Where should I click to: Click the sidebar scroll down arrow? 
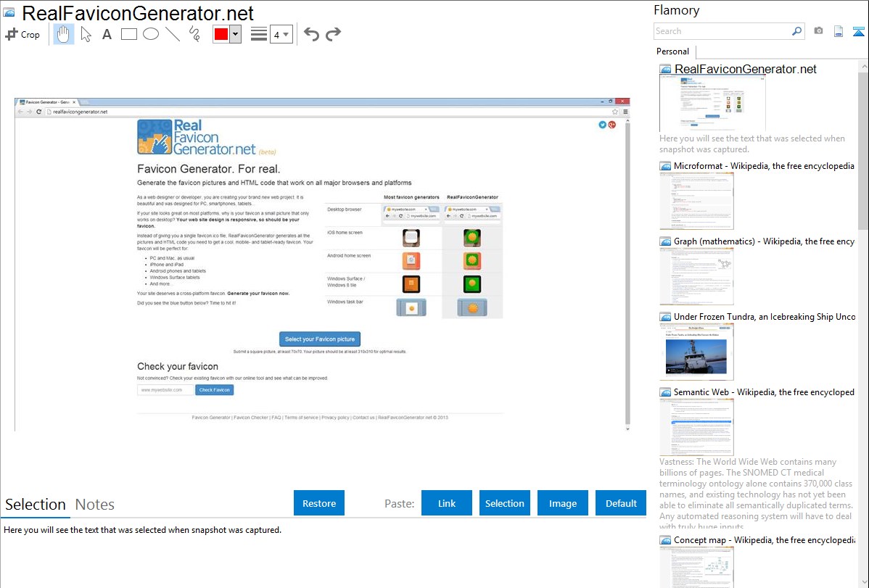863,582
